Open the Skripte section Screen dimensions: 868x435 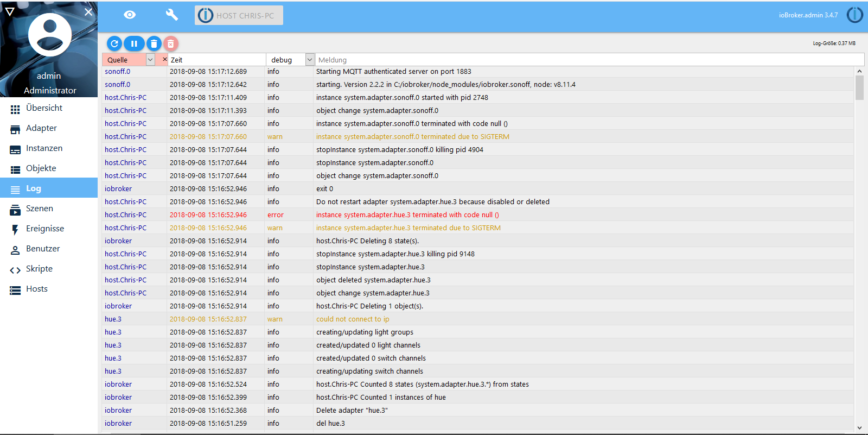(39, 269)
